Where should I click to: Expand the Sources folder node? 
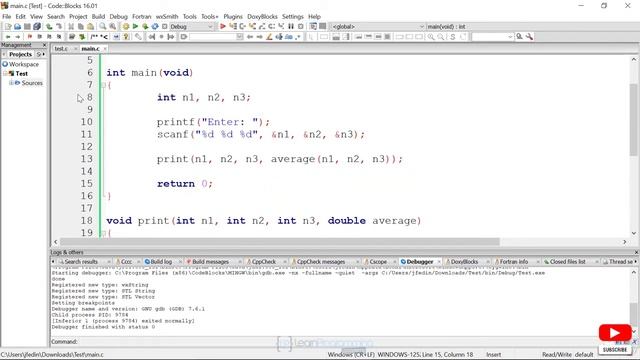(11, 83)
